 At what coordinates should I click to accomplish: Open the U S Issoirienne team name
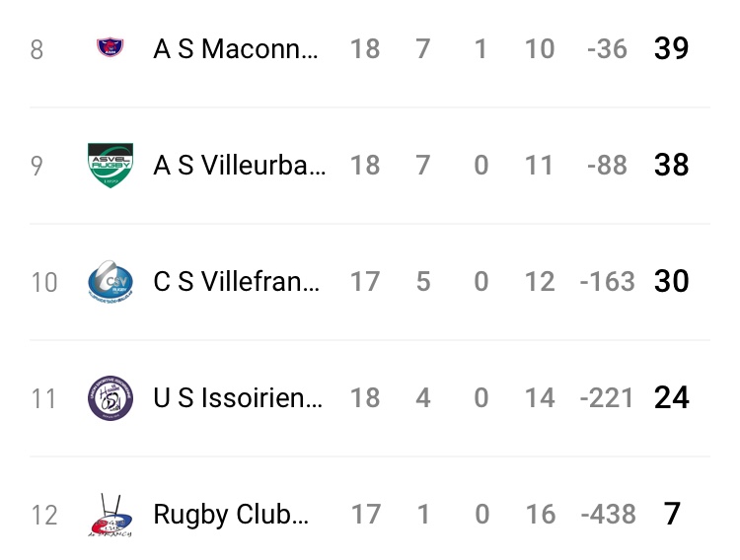238,397
